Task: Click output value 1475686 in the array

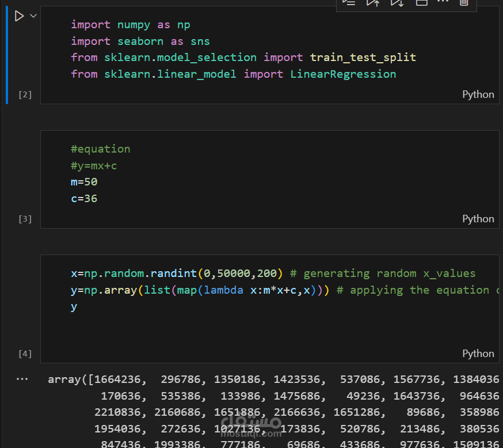Action: coord(297,396)
